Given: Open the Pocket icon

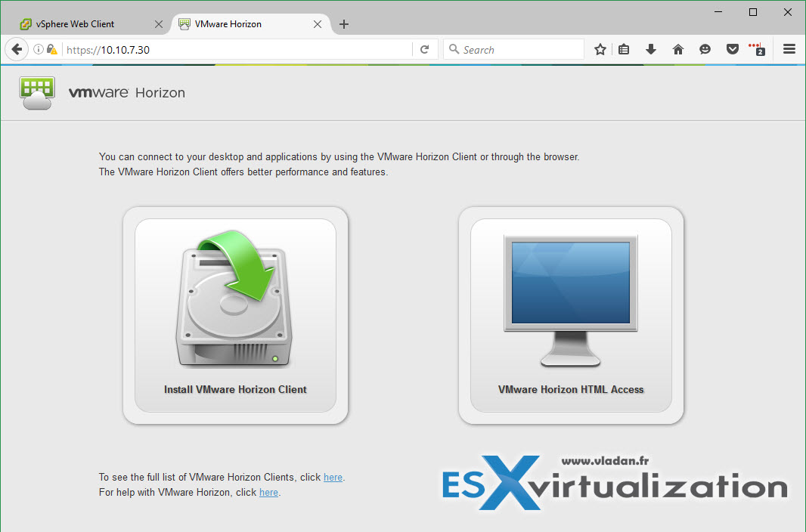Looking at the screenshot, I should pyautogui.click(x=733, y=49).
